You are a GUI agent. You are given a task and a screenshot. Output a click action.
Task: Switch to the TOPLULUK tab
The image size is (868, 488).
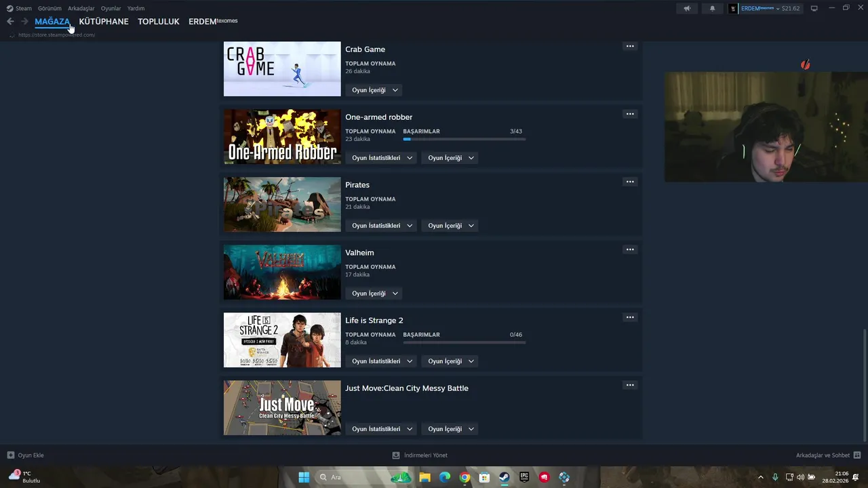point(159,22)
